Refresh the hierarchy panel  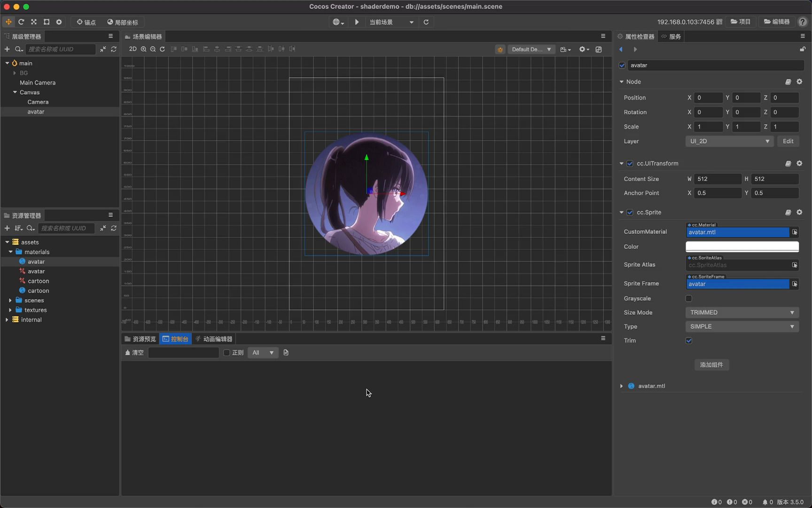[114, 49]
